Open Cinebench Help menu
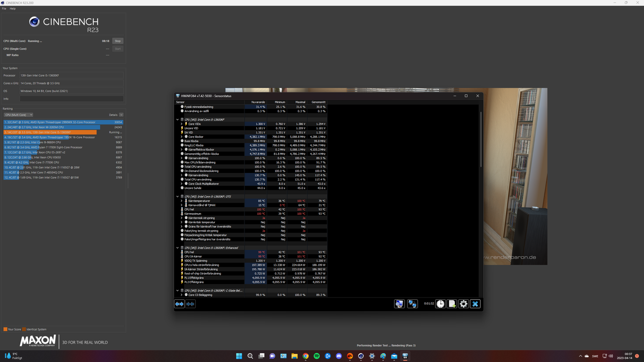 pyautogui.click(x=13, y=9)
